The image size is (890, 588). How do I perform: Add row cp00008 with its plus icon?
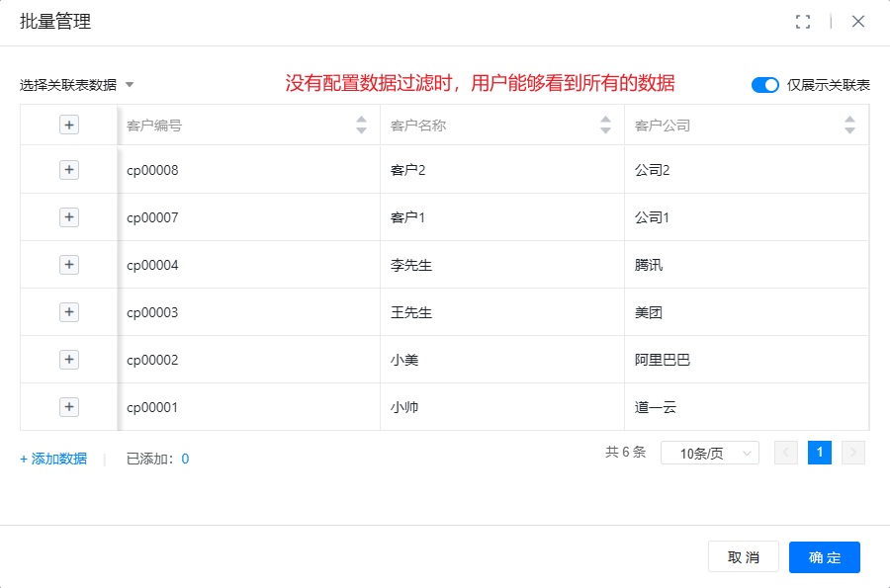click(69, 170)
